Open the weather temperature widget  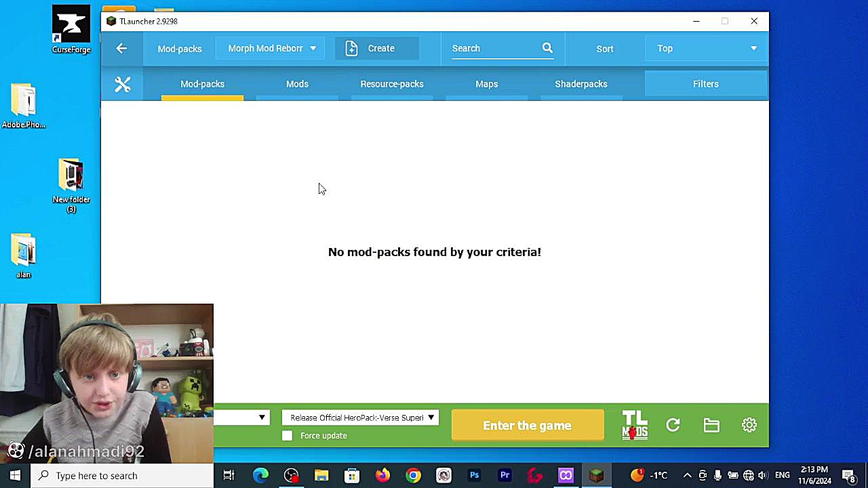[x=650, y=475]
